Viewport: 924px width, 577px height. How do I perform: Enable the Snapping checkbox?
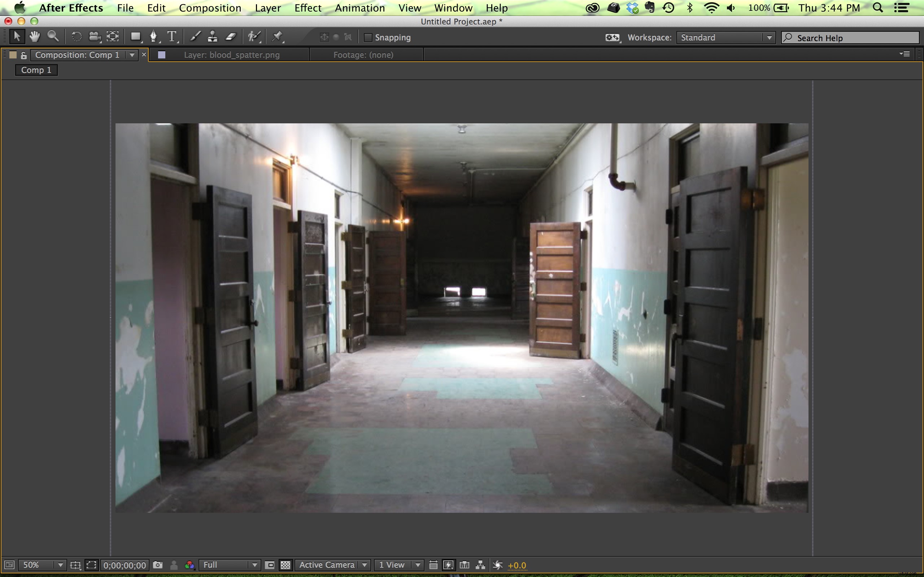[x=368, y=38]
